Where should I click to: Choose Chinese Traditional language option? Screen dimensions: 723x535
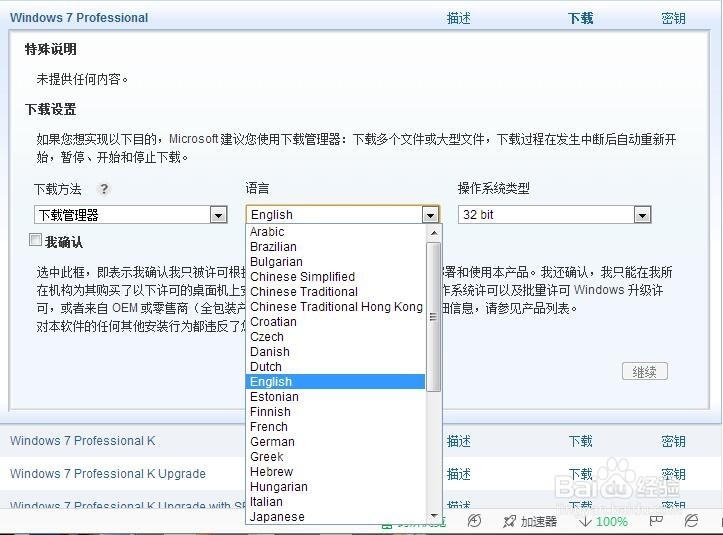click(335, 291)
